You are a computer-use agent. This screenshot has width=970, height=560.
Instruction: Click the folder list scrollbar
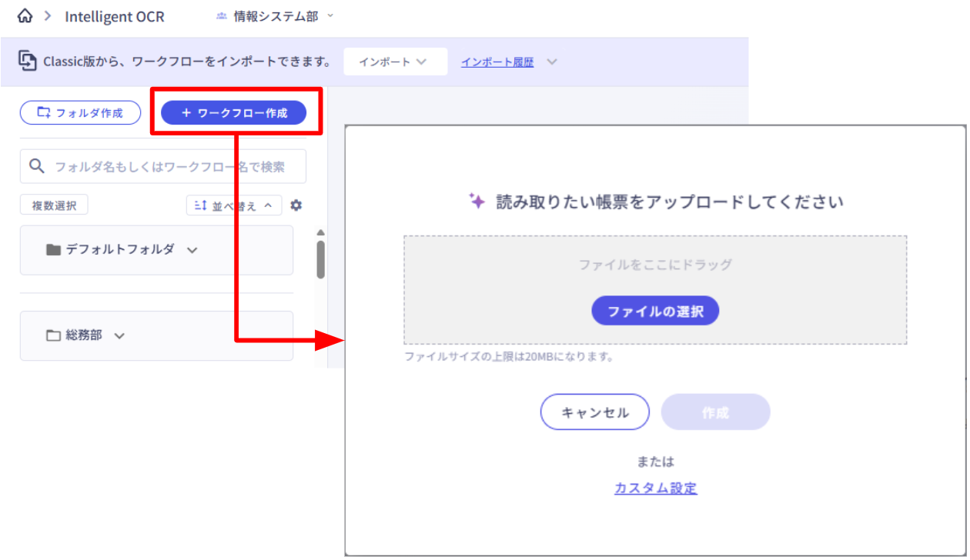pyautogui.click(x=320, y=258)
